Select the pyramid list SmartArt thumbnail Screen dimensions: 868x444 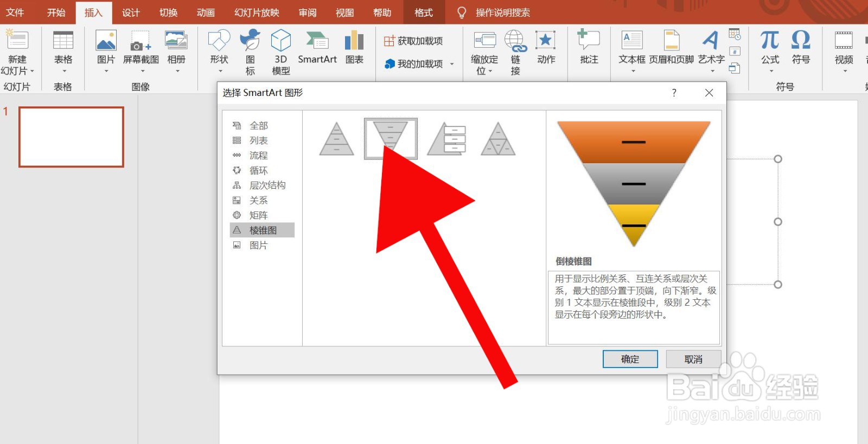446,139
